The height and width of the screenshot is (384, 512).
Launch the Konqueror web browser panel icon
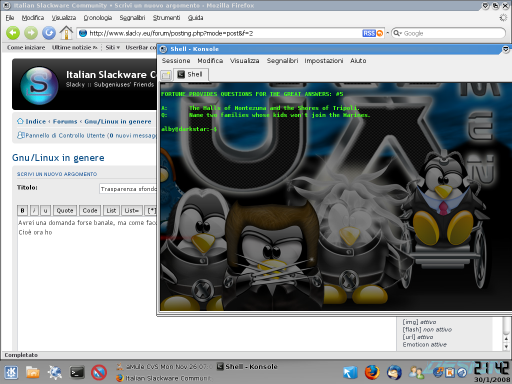pyautogui.click(x=55, y=372)
